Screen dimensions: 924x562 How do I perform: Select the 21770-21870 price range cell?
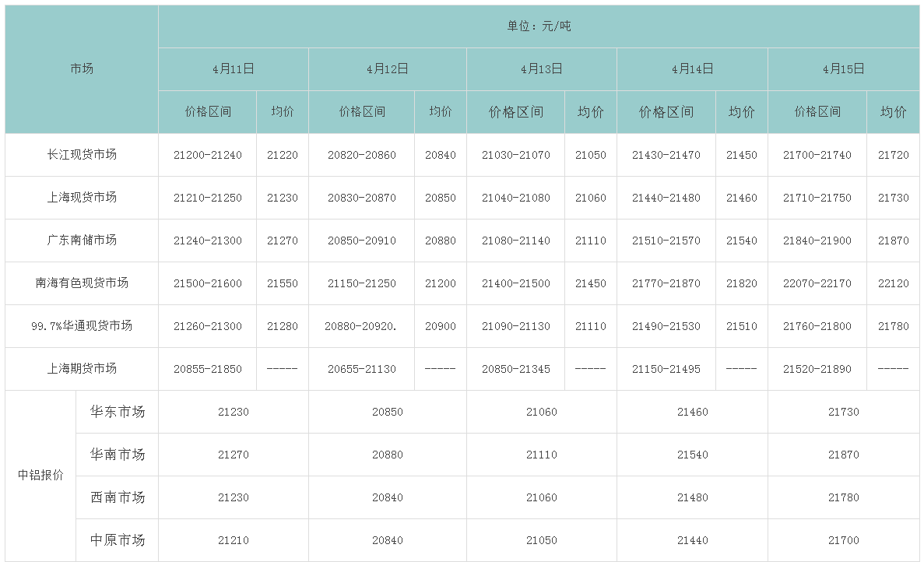click(666, 283)
